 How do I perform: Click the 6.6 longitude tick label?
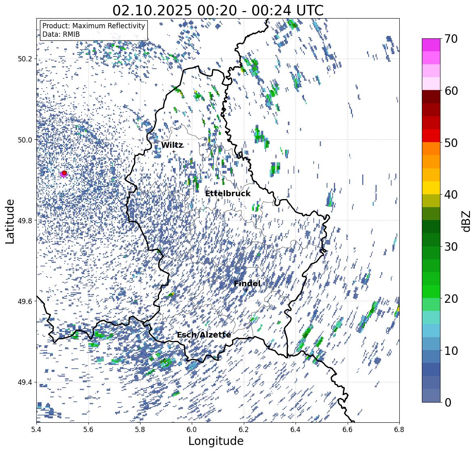click(x=347, y=430)
